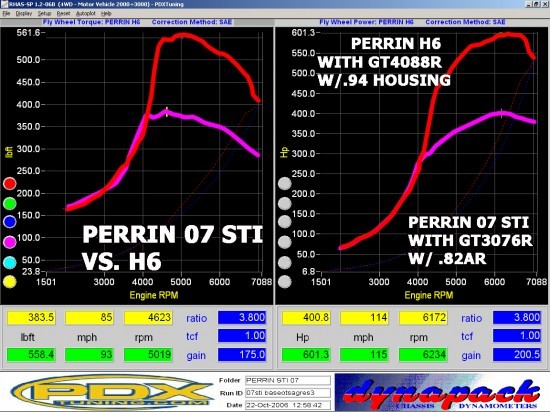Click the yellow 114 mph value field
This screenshot has height=412, width=550.
(x=364, y=318)
